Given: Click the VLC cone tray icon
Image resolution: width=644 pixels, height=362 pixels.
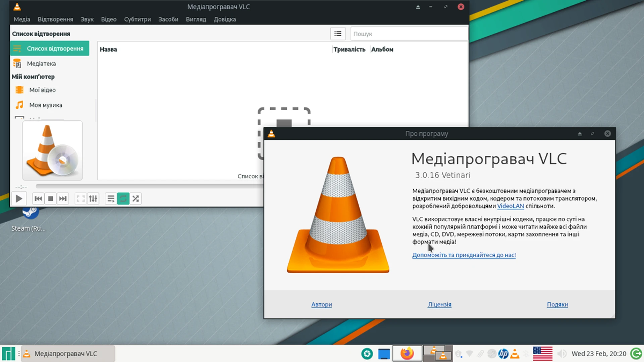Looking at the screenshot, I should coord(515,354).
